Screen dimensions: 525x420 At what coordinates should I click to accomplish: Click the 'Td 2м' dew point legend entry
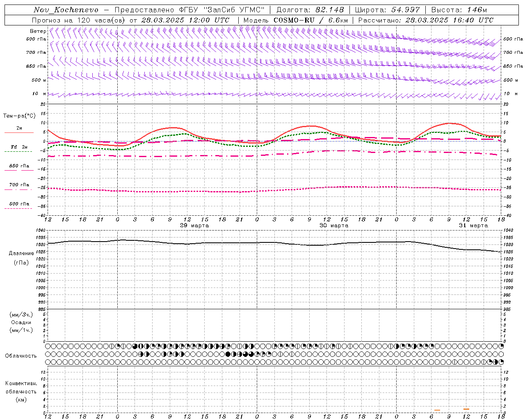[x=19, y=147]
